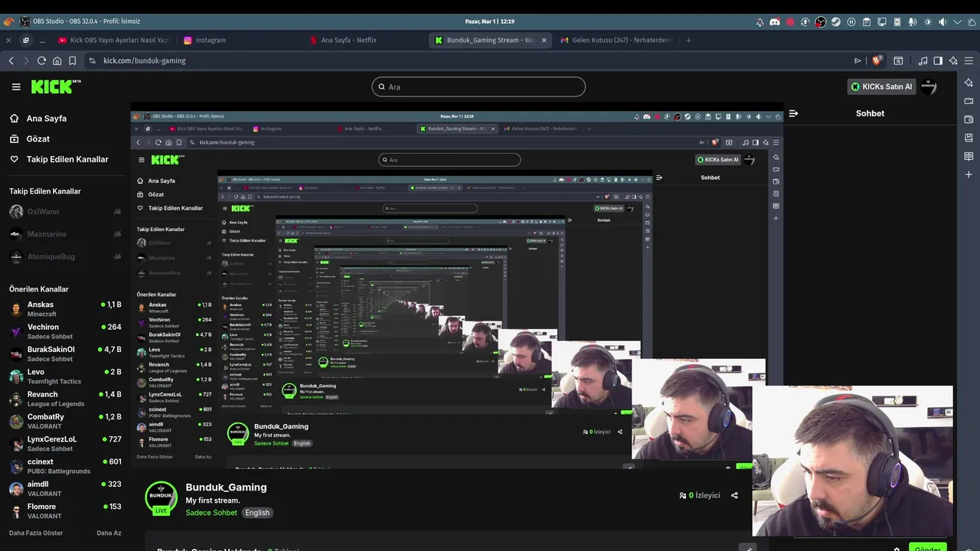Open Revanch League of Legends channel
The image size is (980, 551).
click(x=65, y=399)
